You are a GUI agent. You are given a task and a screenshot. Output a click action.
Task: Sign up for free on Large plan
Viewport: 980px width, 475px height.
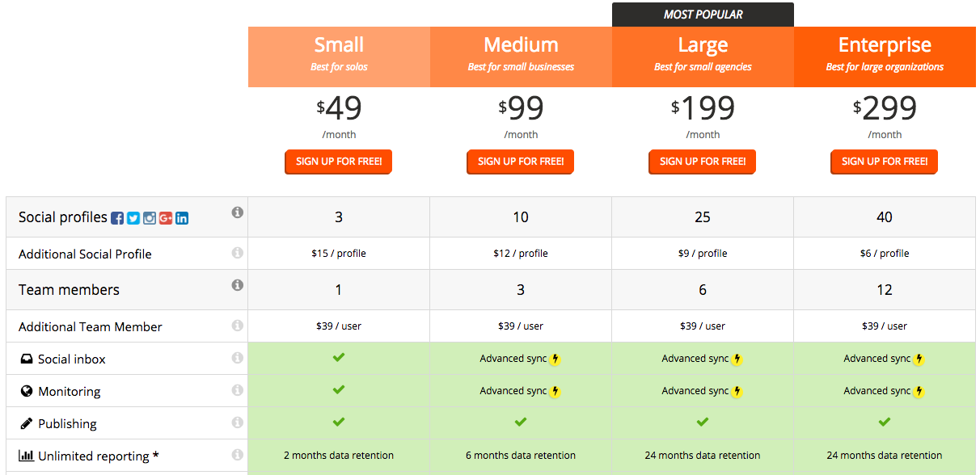coord(703,162)
